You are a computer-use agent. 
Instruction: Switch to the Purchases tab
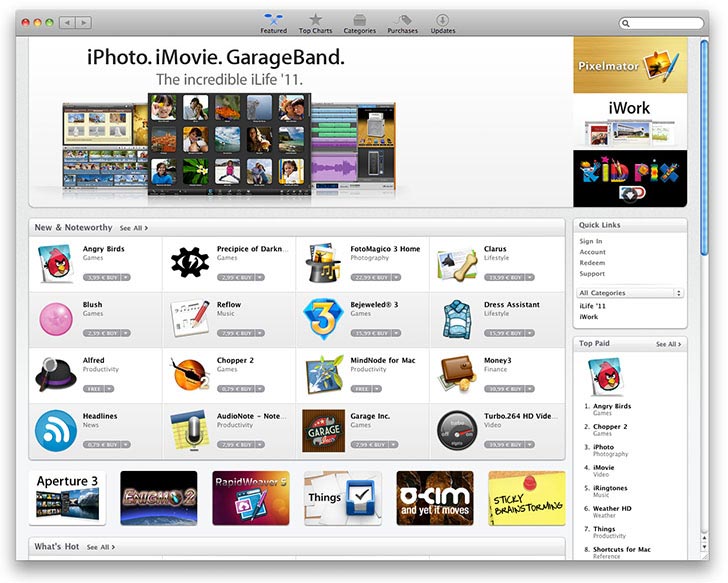(403, 23)
